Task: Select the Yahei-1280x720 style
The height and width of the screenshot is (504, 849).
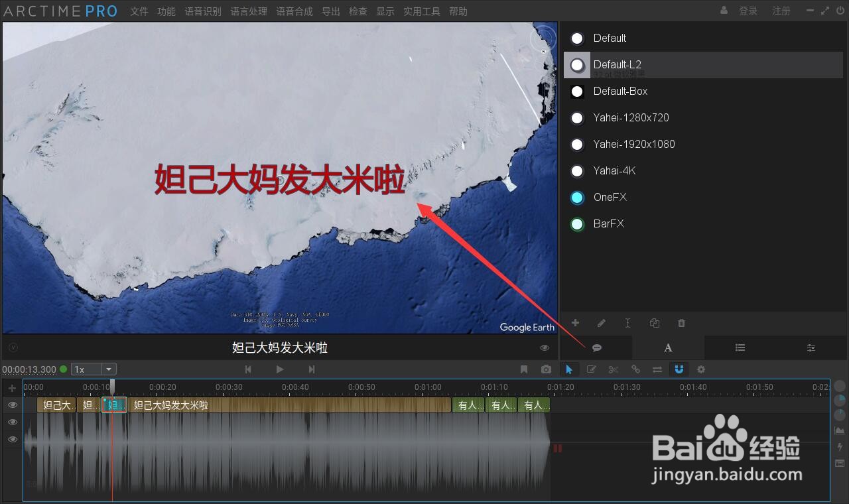Action: click(703, 117)
